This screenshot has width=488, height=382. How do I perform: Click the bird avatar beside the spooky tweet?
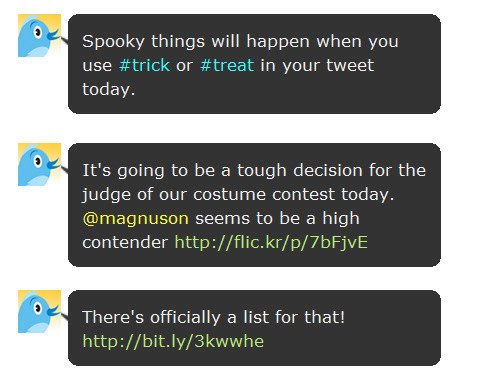tap(39, 36)
